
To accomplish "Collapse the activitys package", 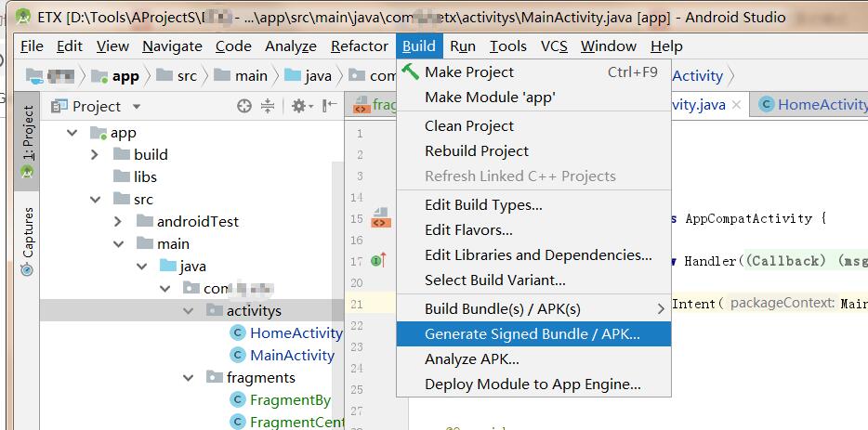I will click(191, 310).
